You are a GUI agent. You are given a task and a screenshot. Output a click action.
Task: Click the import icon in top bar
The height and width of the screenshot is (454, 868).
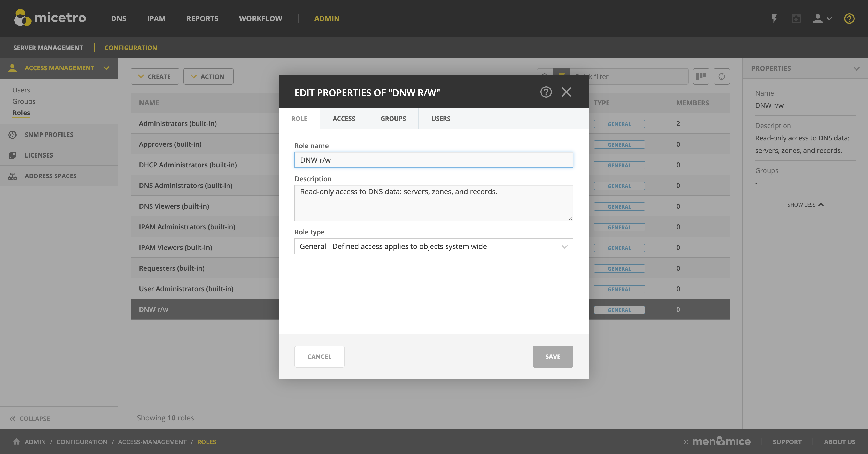tap(796, 19)
